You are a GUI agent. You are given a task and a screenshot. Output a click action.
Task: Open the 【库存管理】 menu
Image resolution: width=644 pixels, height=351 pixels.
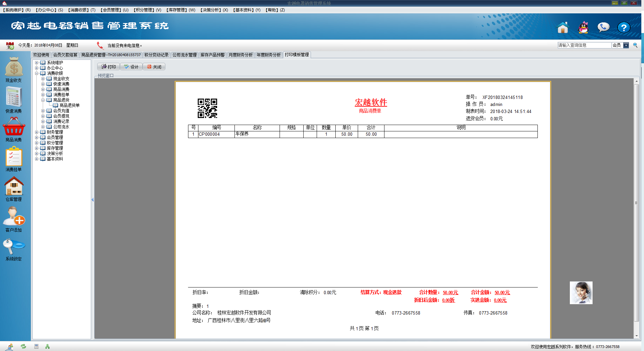(x=181, y=10)
